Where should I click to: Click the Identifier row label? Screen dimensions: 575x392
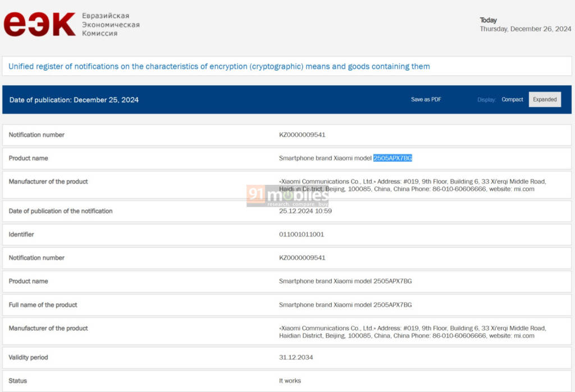pyautogui.click(x=22, y=234)
